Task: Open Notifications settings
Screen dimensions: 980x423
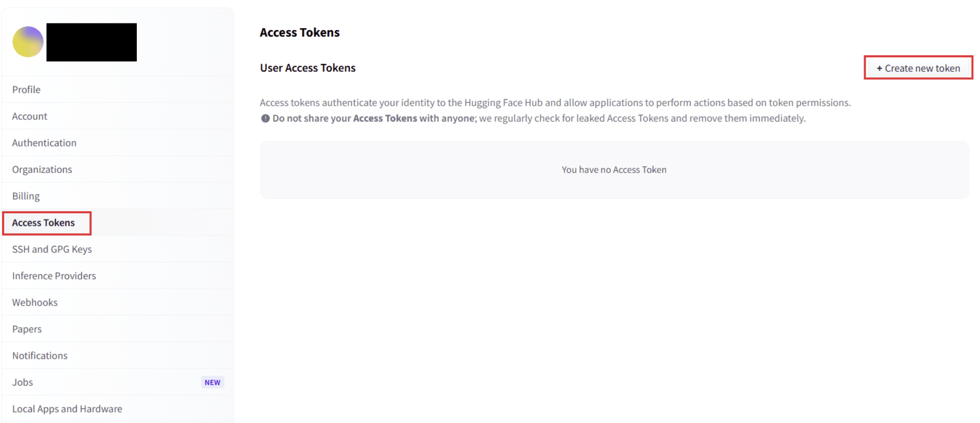Action: click(x=40, y=356)
